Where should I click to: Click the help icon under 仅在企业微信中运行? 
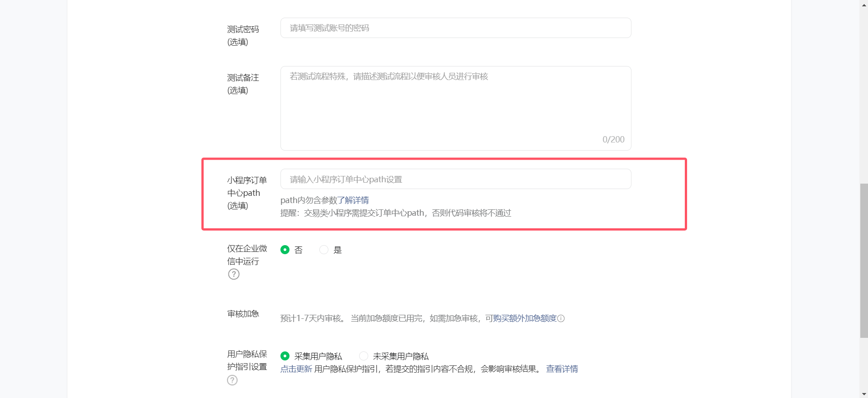[x=233, y=274]
